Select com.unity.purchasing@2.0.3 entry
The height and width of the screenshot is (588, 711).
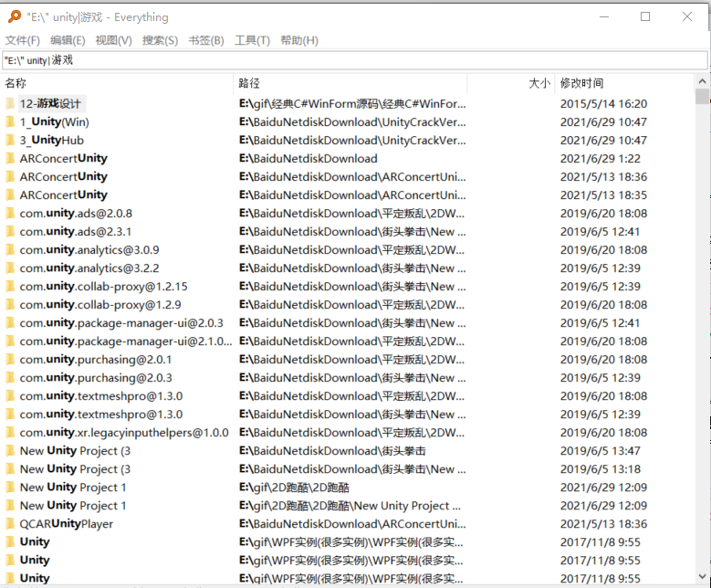(x=96, y=378)
